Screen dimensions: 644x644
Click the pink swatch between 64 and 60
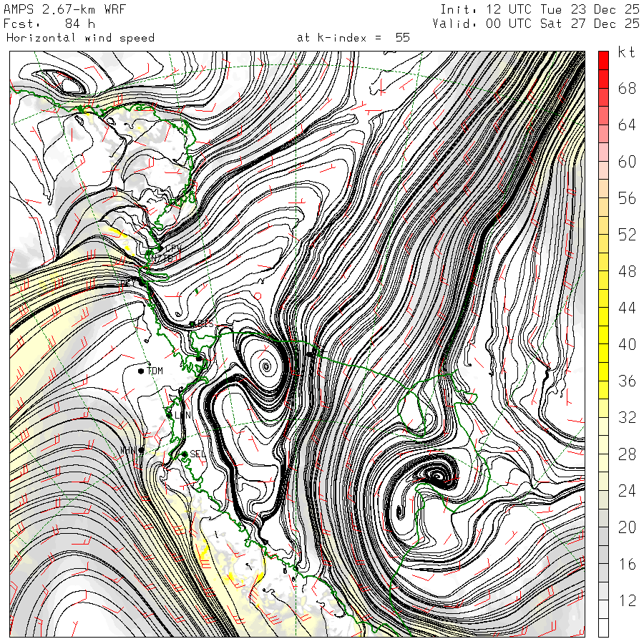603,152
